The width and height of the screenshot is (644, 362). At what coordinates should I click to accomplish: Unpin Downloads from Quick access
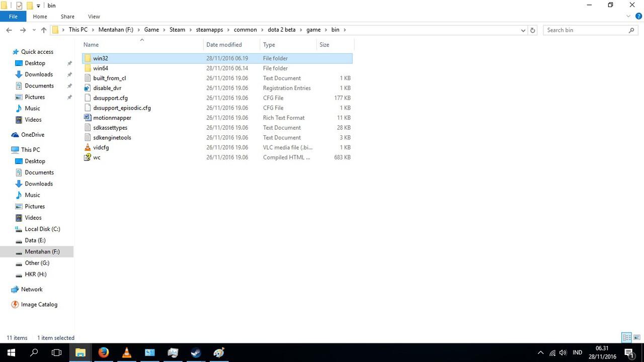[x=69, y=74]
